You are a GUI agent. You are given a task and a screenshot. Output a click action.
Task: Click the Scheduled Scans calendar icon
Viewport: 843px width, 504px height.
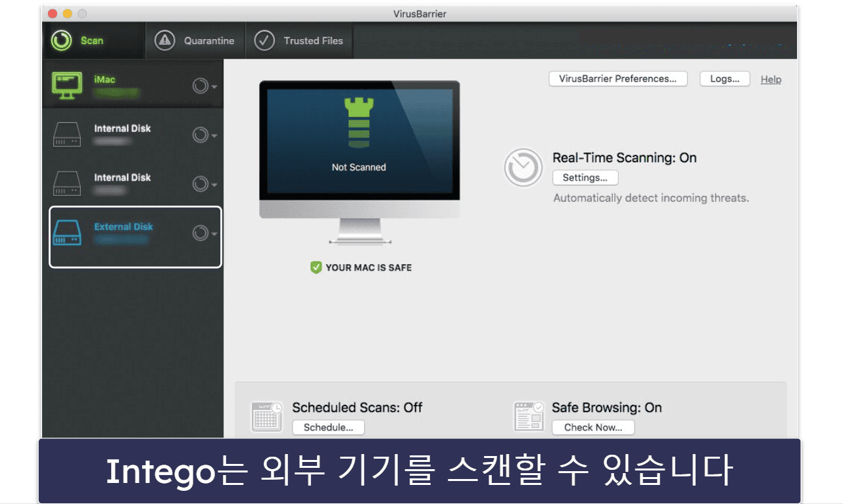[267, 416]
